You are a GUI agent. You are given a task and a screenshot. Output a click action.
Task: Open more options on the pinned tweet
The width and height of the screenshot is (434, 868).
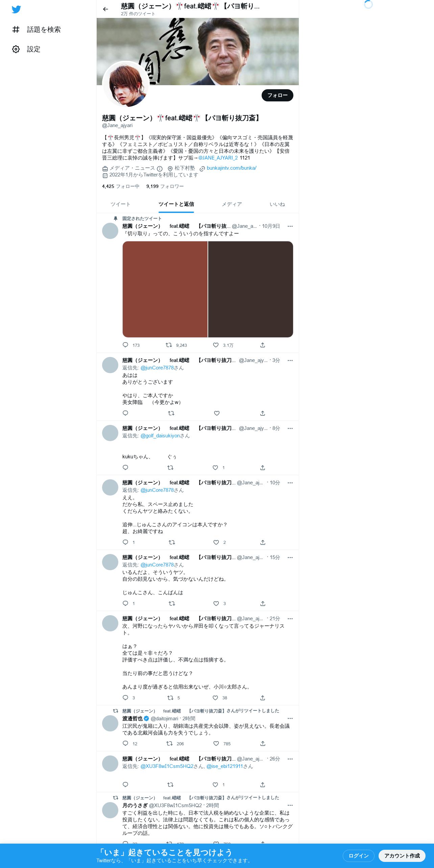pos(290,226)
